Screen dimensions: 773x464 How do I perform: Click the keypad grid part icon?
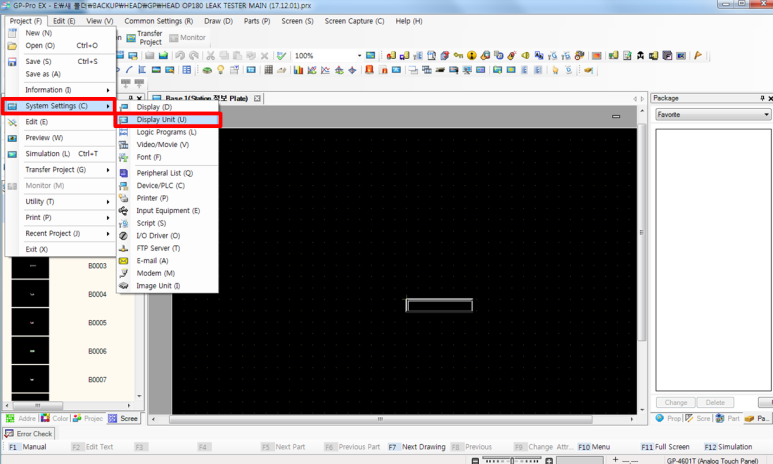268,70
